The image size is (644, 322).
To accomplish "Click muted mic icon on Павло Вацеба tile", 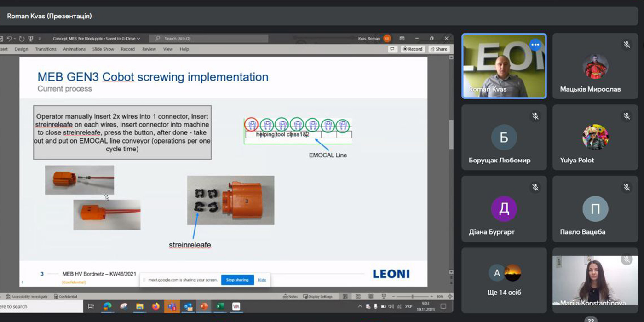I will [x=627, y=188].
